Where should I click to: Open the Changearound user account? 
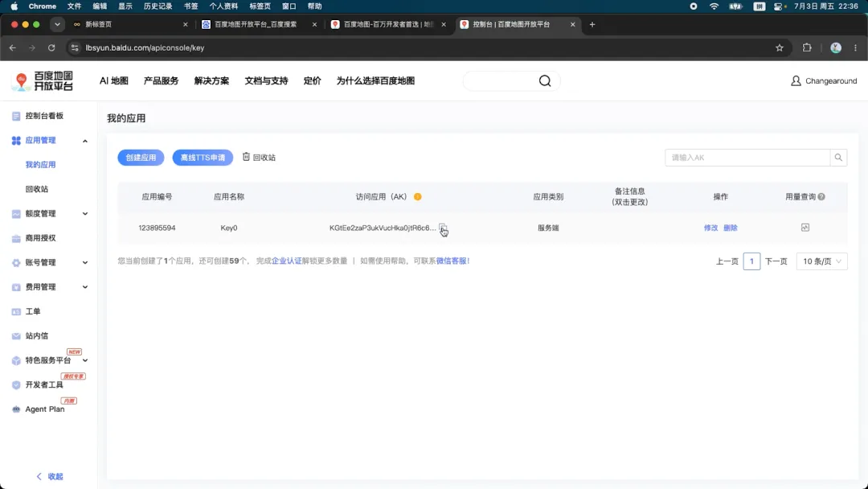(x=824, y=81)
